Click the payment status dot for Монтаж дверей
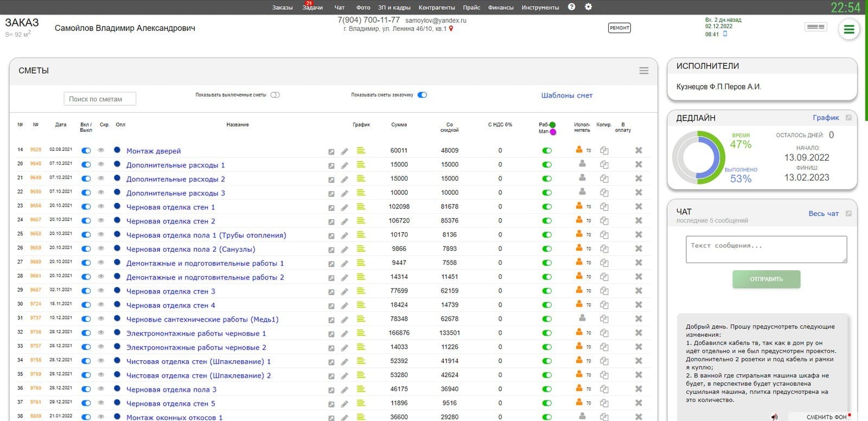 [117, 150]
